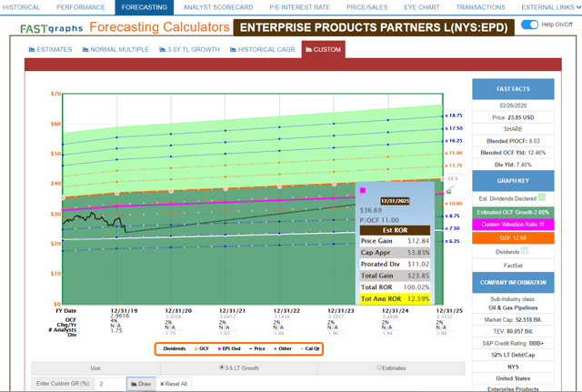The image size is (582, 392).
Task: Click the Estimated OCF Growth 2.00% key
Action: tap(513, 212)
